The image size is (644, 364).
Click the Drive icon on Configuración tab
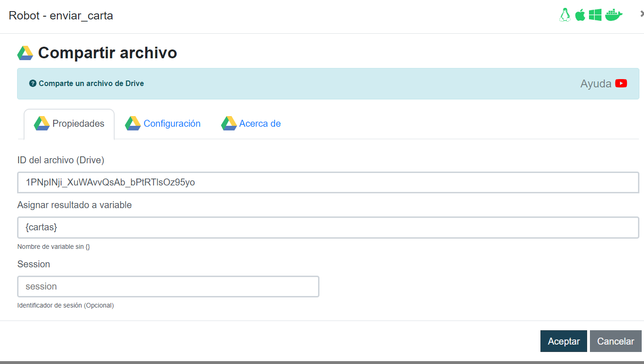tap(133, 123)
